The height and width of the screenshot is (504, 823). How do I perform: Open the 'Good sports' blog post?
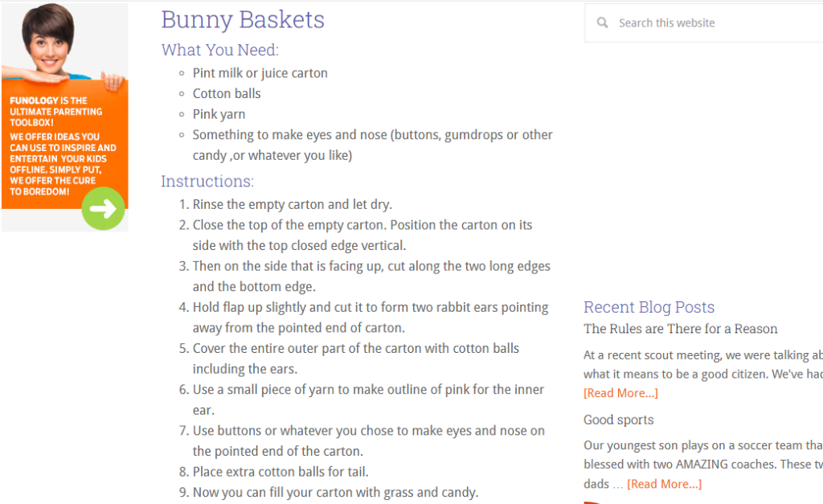pos(618,420)
